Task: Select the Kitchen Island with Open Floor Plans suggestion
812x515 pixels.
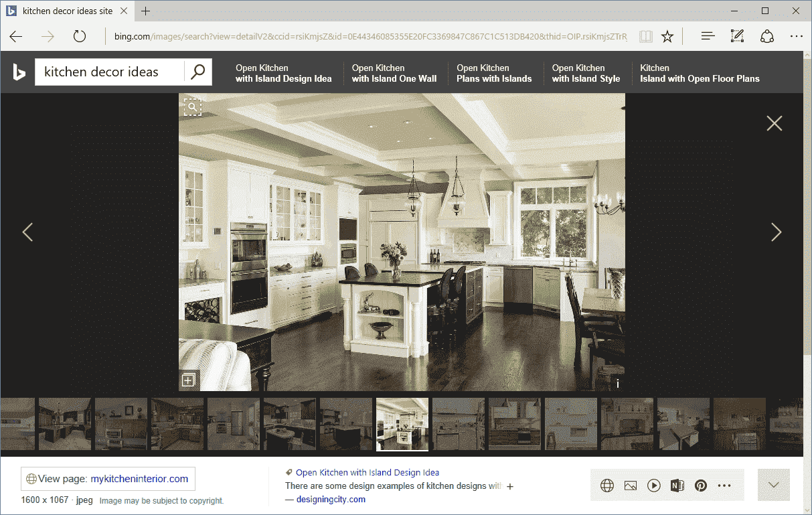Action: click(700, 73)
